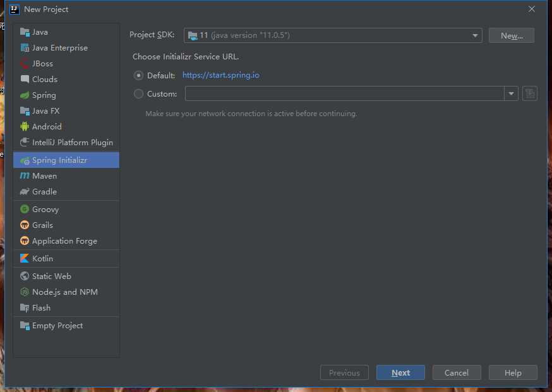
Task: Click the Choose Initializr Service URL text
Action: (186, 57)
